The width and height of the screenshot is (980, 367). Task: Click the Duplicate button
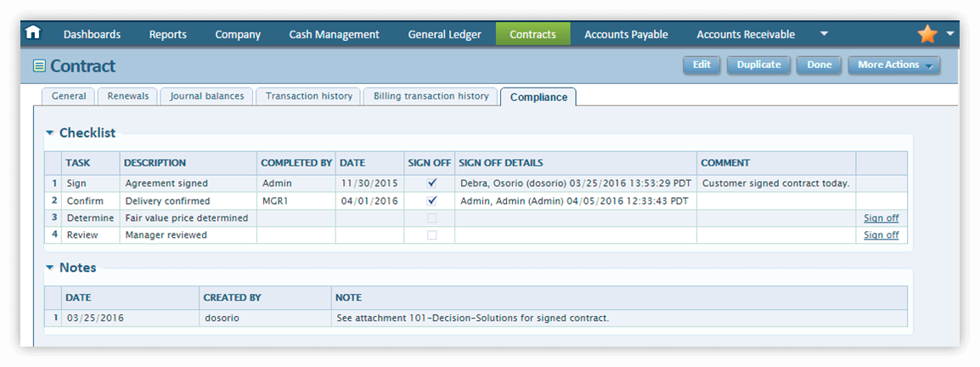(758, 65)
